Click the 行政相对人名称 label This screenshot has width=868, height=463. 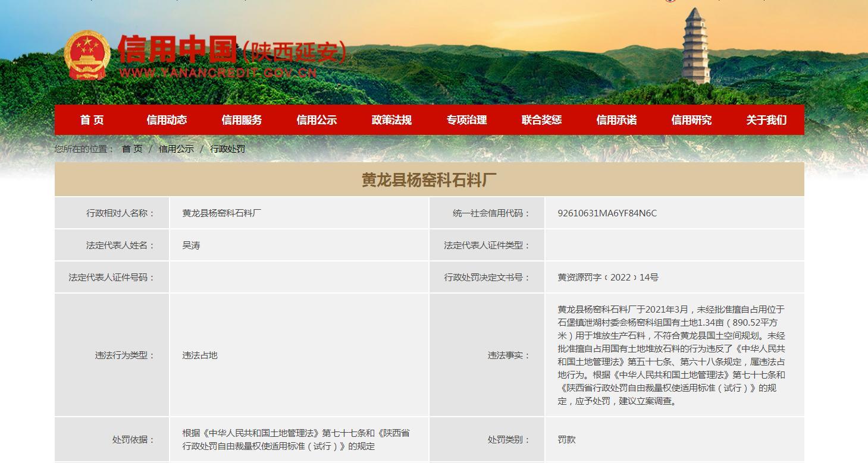point(121,213)
